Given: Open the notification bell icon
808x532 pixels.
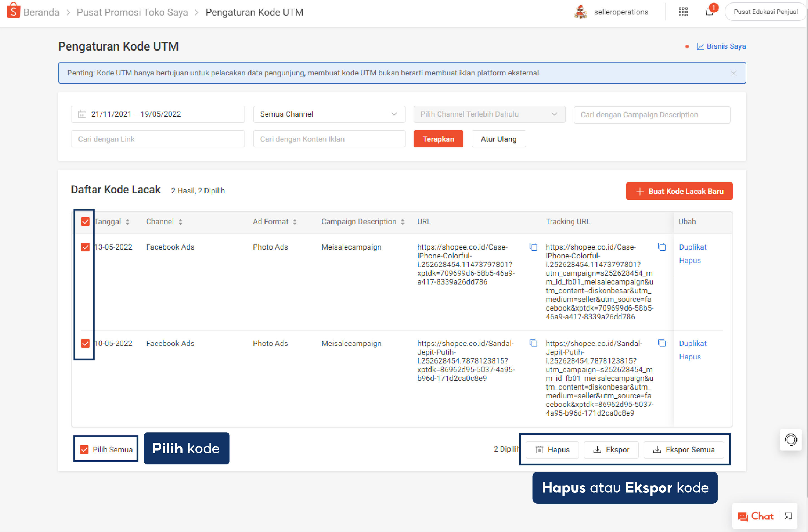Looking at the screenshot, I should pyautogui.click(x=709, y=12).
